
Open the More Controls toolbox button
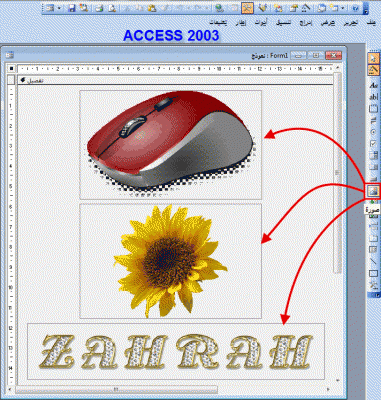point(373,284)
